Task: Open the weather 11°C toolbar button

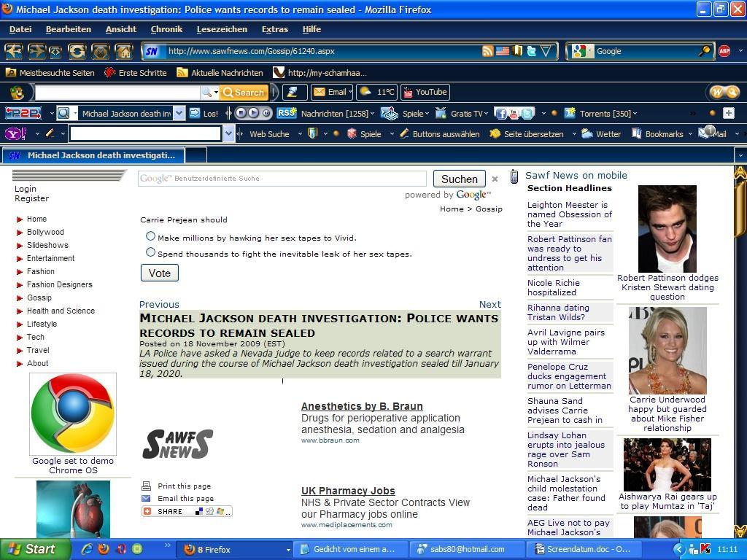Action: tap(377, 92)
